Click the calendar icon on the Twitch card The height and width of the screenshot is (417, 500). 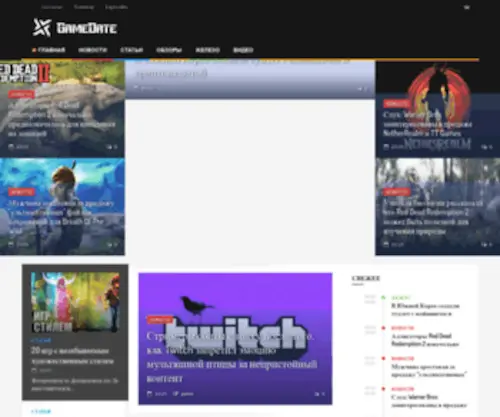tap(150, 394)
